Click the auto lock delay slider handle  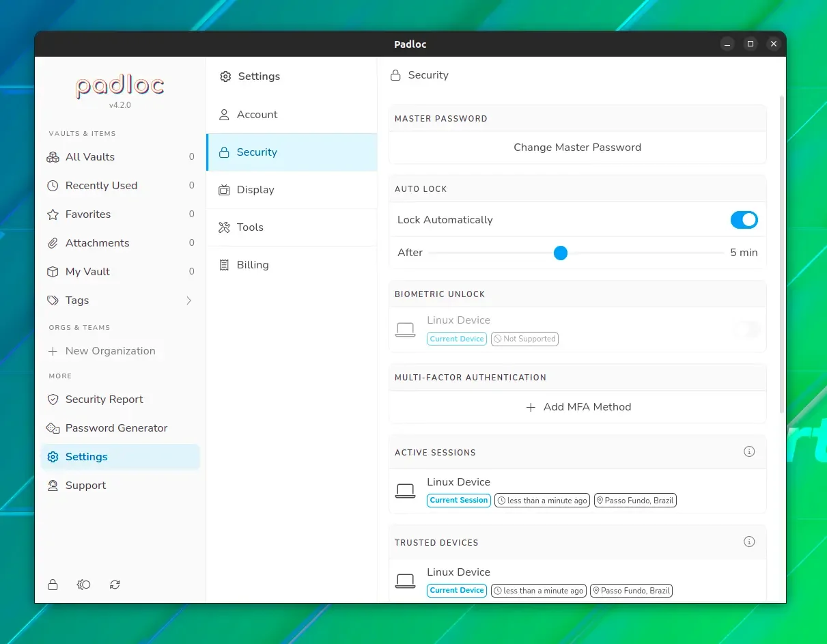coord(561,253)
